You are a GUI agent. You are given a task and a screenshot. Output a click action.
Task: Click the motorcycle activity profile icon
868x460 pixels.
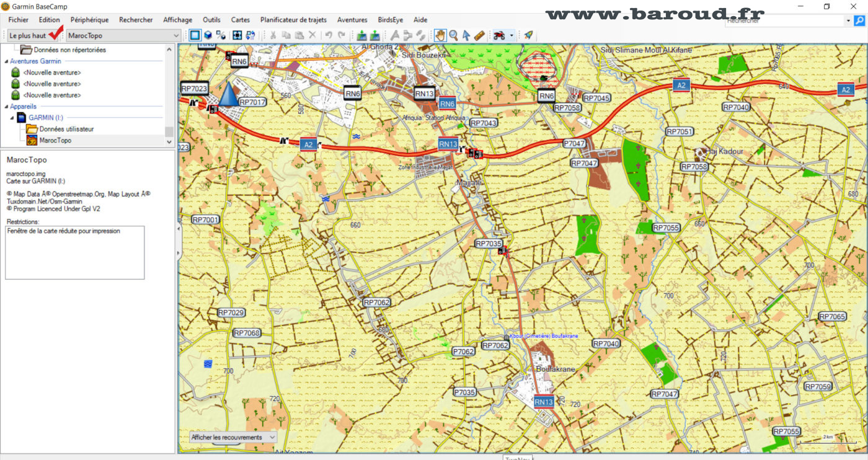coord(499,35)
